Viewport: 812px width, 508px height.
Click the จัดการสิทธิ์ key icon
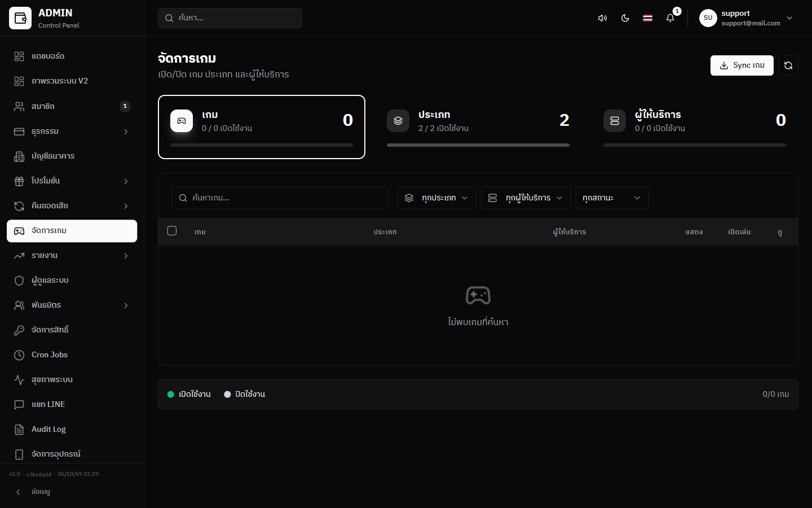click(x=19, y=330)
